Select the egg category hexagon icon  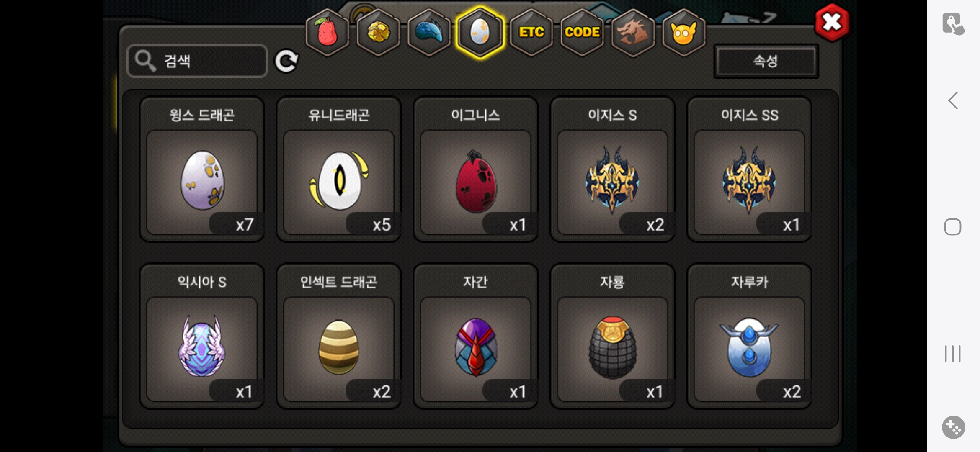click(480, 33)
